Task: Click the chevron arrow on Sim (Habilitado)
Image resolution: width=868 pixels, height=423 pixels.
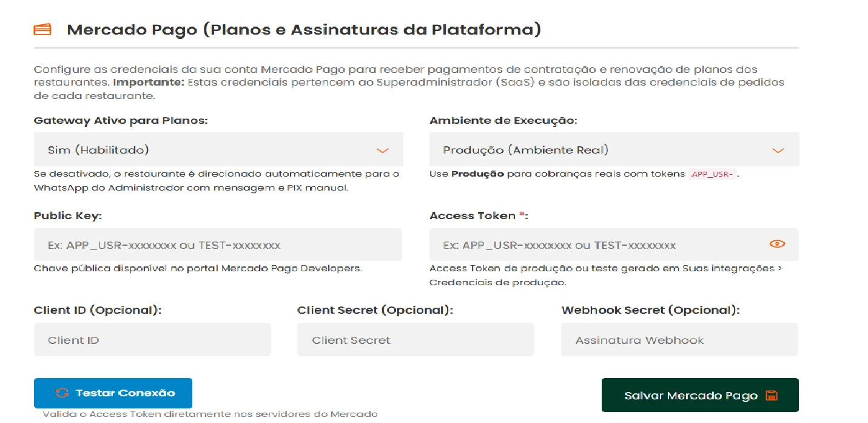Action: (382, 151)
